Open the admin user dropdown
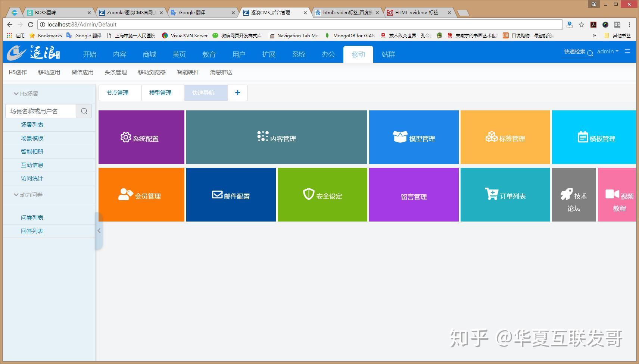Viewport: 639px width, 364px height. (608, 51)
